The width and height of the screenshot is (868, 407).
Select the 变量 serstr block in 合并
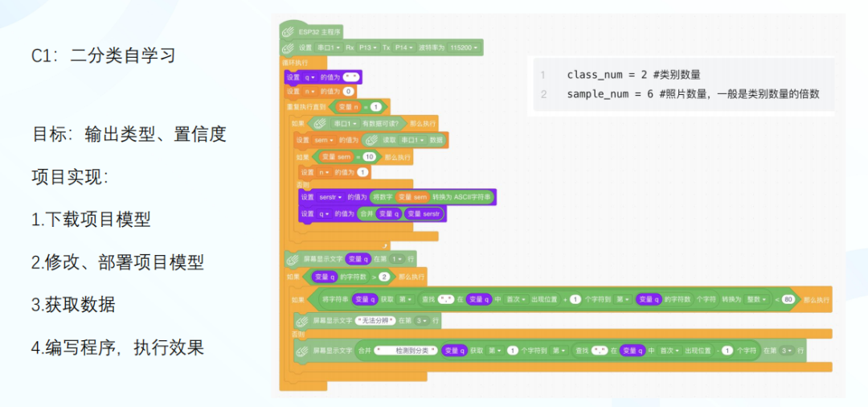click(x=424, y=214)
